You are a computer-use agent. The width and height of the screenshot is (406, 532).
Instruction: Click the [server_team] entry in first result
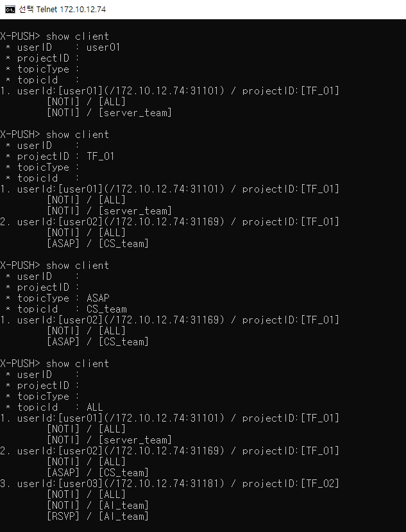click(135, 113)
